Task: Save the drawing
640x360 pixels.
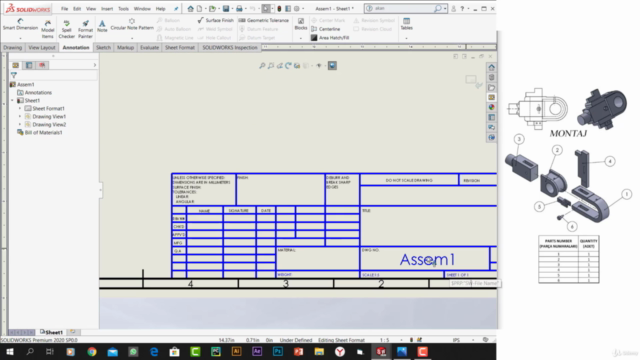Action: click(x=226, y=8)
